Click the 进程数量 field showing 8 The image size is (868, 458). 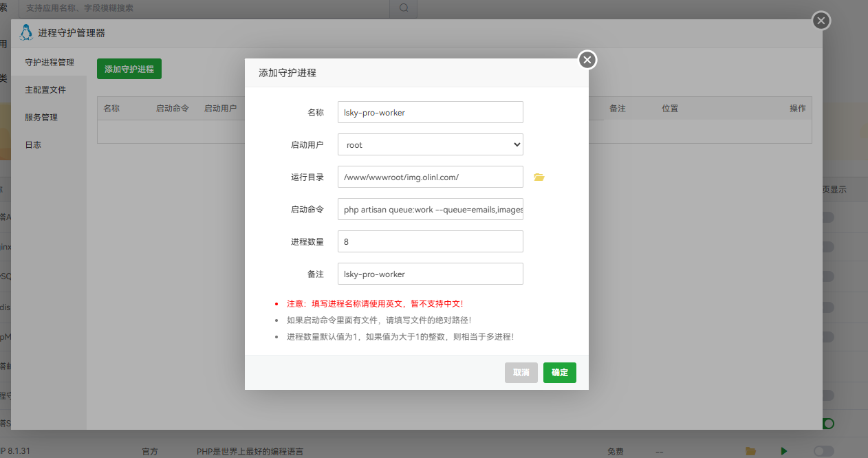click(x=430, y=241)
